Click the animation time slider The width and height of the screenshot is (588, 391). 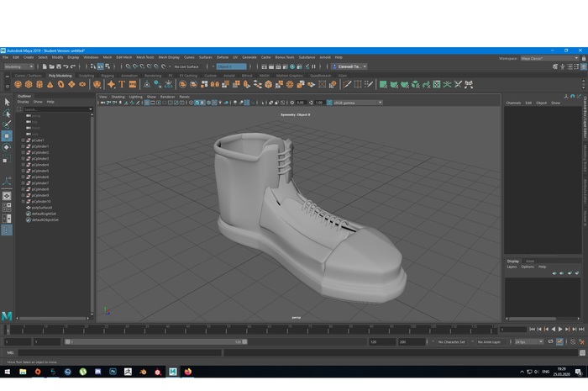252,329
